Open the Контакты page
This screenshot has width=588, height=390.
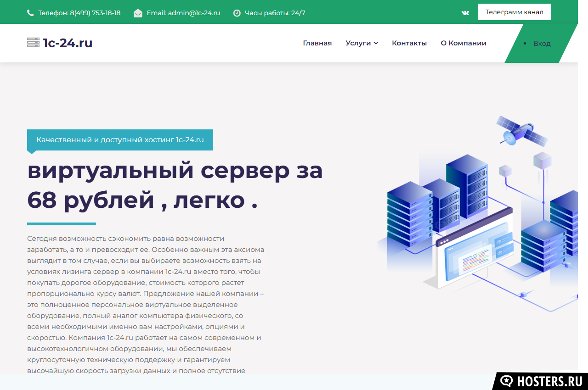pyautogui.click(x=409, y=43)
